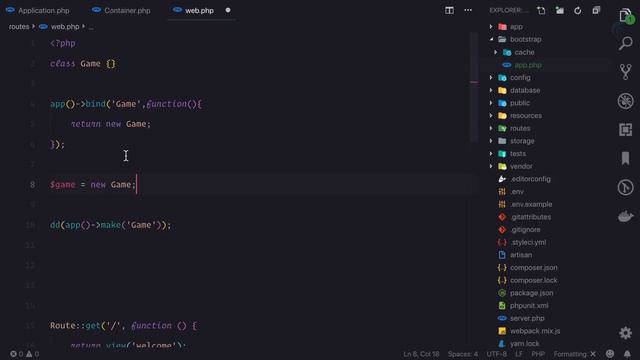
Task: Open the .env.example file
Action: [531, 204]
